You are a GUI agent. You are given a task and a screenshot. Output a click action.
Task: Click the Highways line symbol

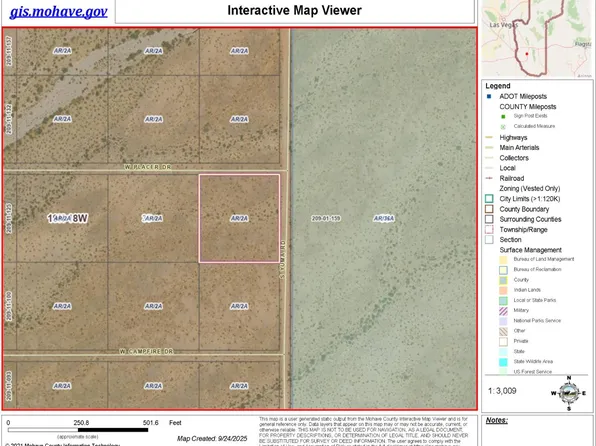(x=489, y=137)
